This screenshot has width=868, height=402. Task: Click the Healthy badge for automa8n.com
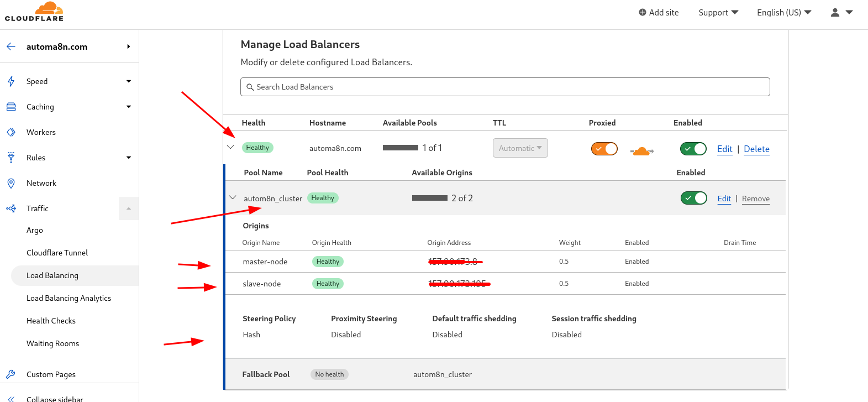tap(257, 148)
